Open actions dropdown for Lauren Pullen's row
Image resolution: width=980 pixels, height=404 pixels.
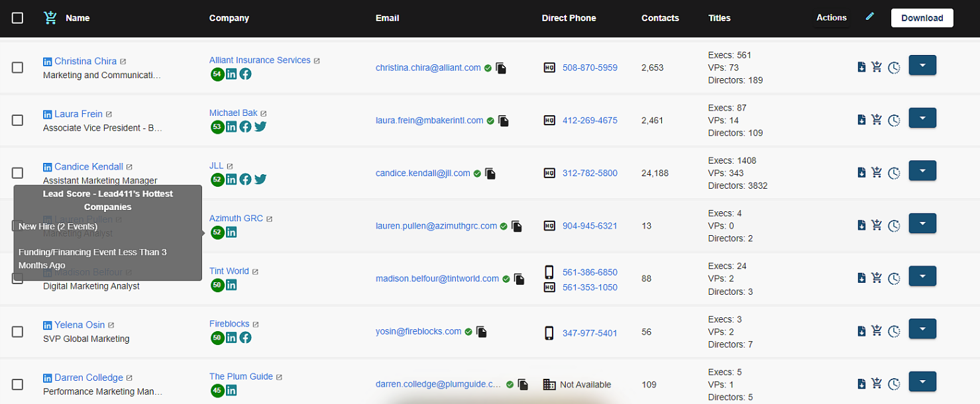coord(922,223)
